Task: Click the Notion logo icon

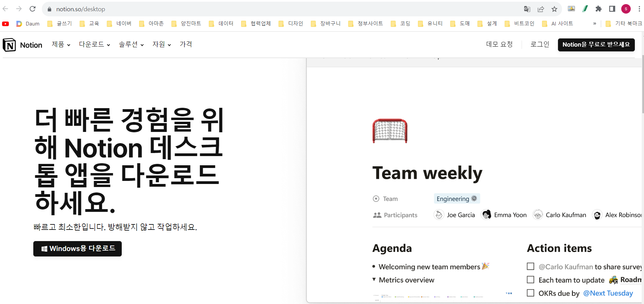Action: [9, 45]
